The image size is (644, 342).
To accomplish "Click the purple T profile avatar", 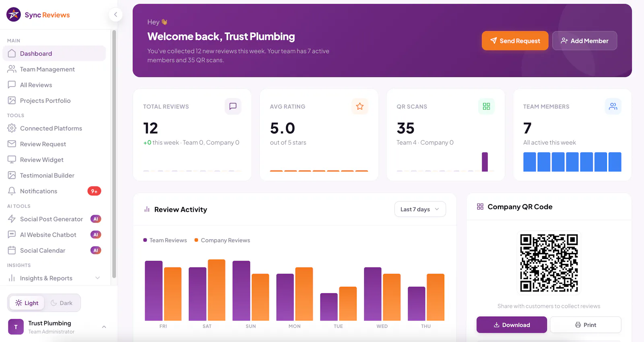I will click(x=16, y=327).
